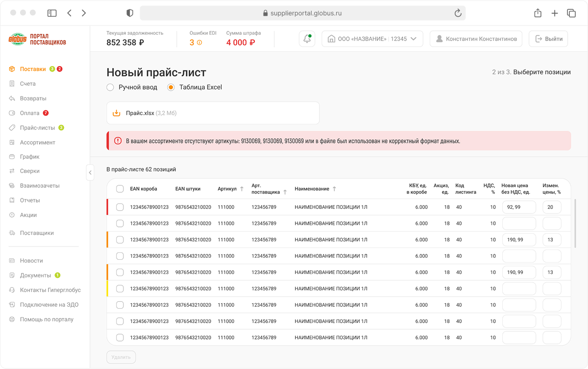Viewport: 588px width, 369px height.
Task: Sort the table by the Артикул column arrow
Action: [242, 189]
